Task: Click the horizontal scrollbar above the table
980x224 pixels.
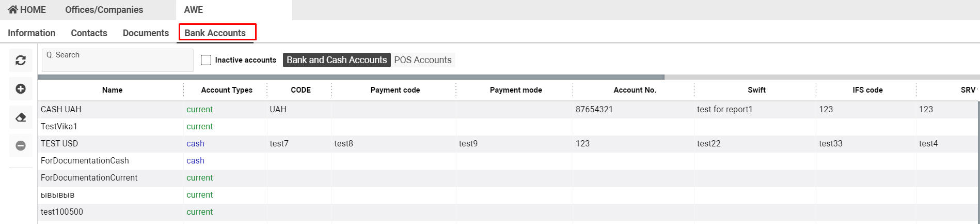Action: (x=351, y=77)
